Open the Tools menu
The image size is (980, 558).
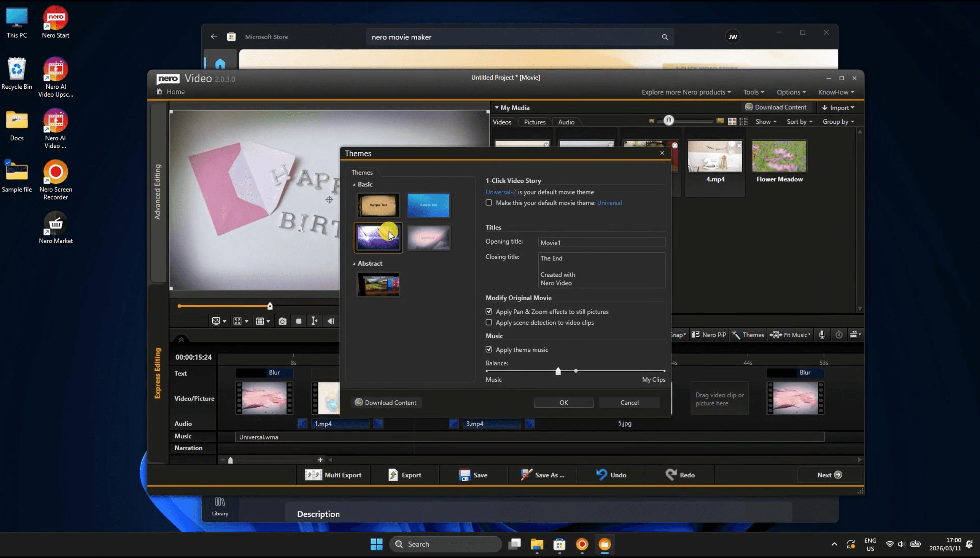[753, 92]
